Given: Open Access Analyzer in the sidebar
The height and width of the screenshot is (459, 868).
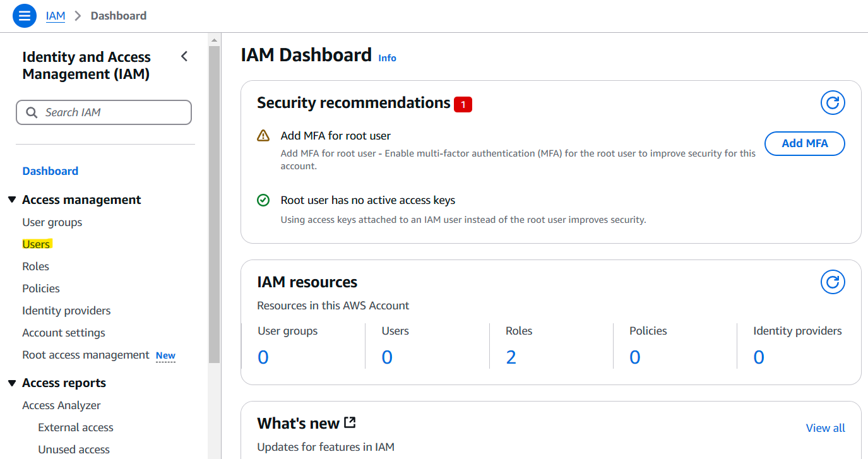Looking at the screenshot, I should [x=61, y=405].
